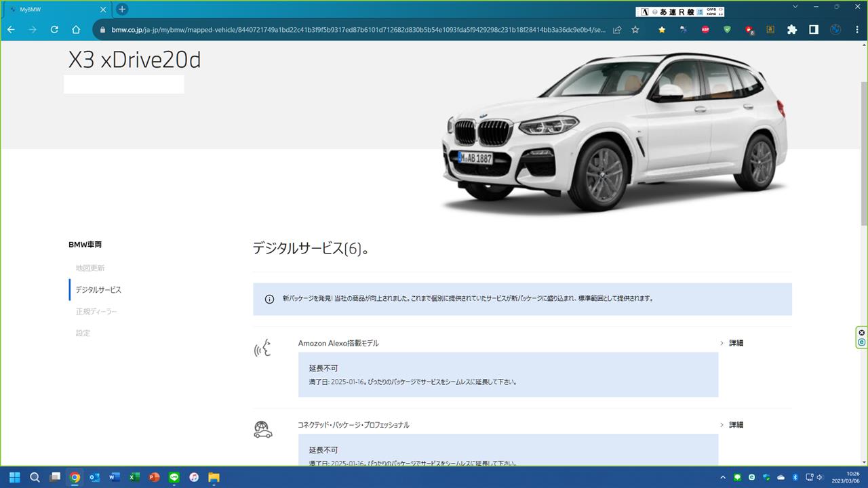Click the browser forward arrow

(x=33, y=30)
